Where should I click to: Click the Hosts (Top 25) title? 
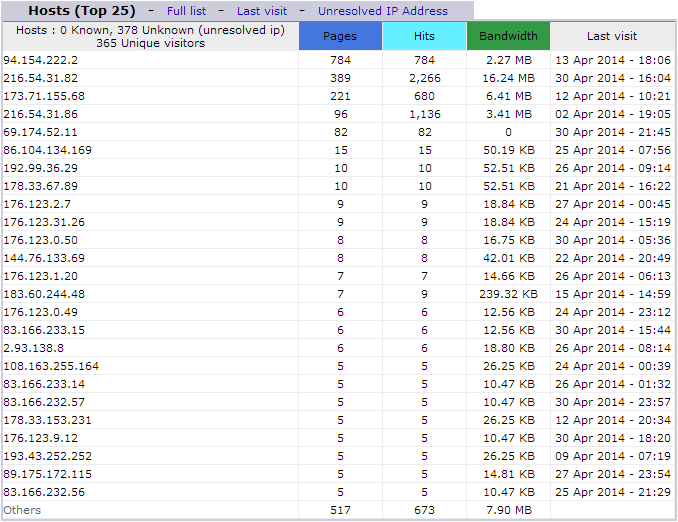[x=82, y=10]
